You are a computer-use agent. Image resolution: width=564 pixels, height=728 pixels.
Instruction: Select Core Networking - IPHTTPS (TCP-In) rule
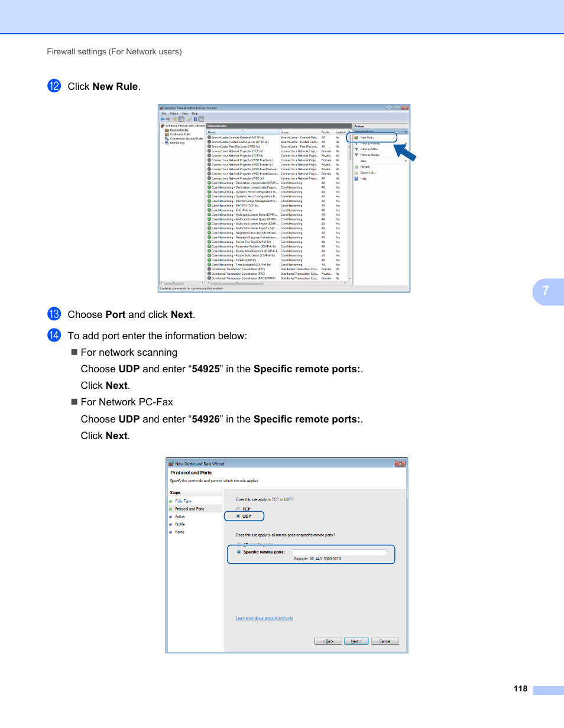[235, 206]
